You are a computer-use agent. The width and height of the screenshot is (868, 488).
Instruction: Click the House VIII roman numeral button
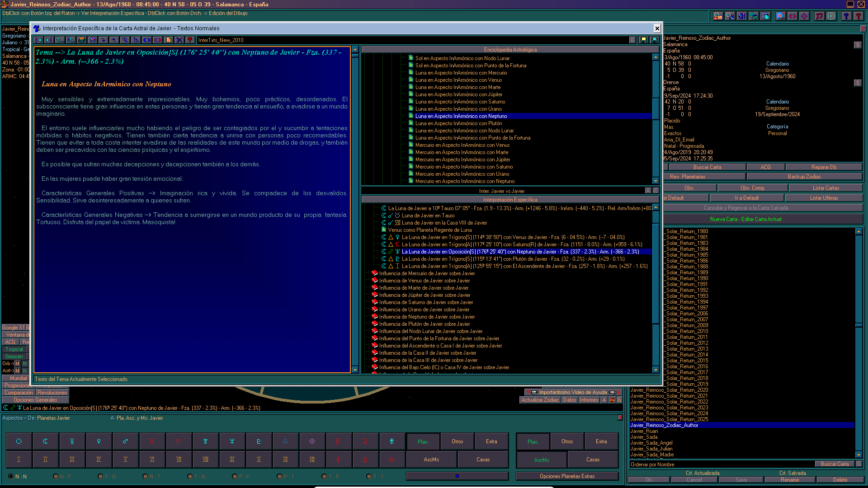pos(205,460)
